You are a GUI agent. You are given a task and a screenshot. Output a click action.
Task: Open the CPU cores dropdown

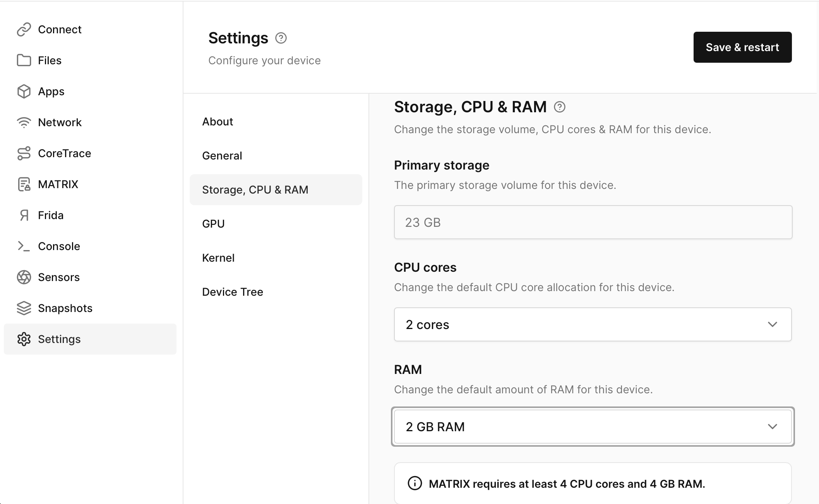point(593,324)
